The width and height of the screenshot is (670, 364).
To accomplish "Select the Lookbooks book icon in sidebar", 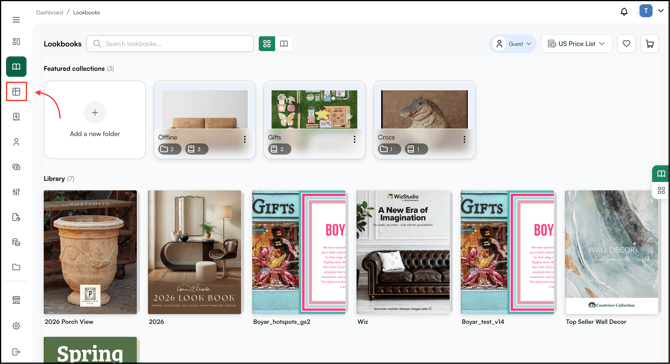I will click(x=16, y=67).
